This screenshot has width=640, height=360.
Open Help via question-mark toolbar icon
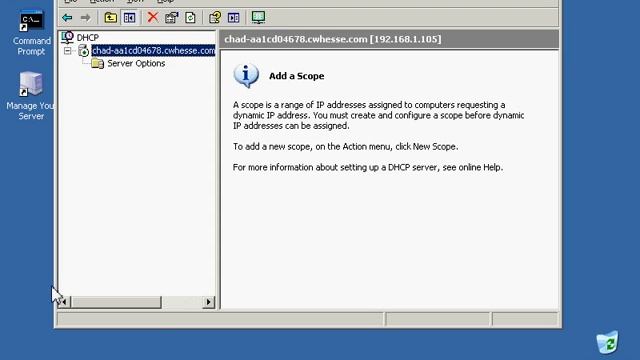[x=215, y=18]
